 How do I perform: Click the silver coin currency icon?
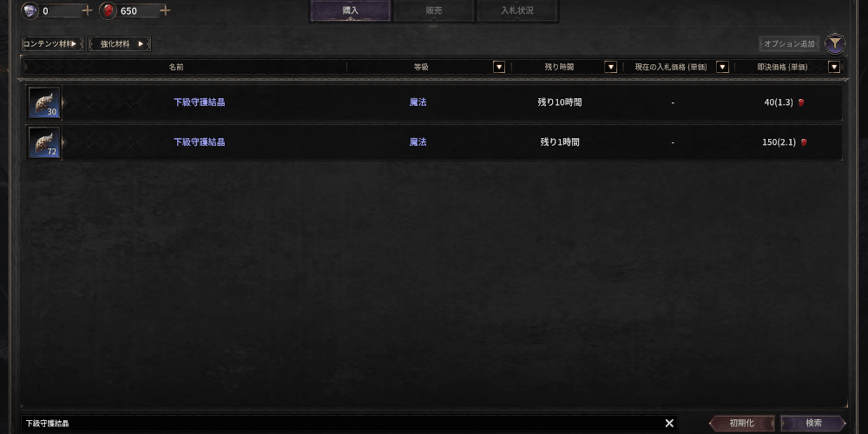(x=30, y=10)
